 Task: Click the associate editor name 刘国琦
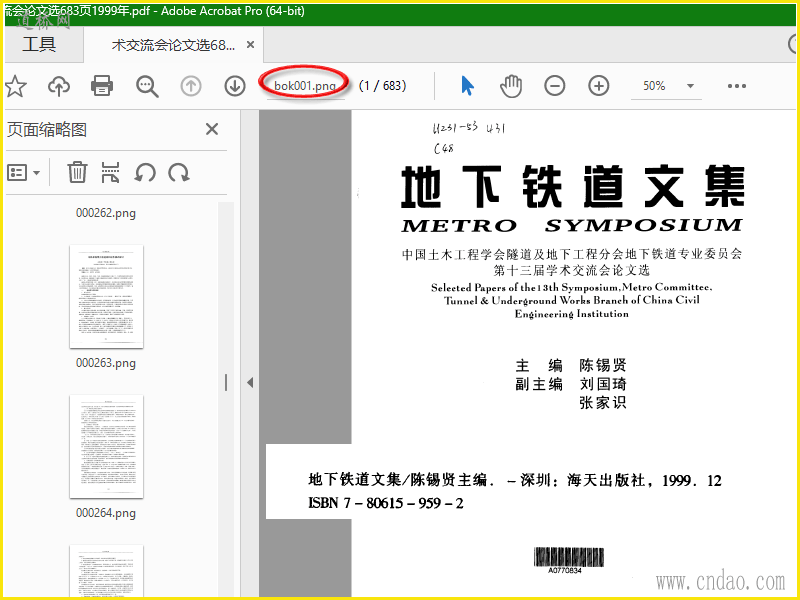[x=603, y=384]
